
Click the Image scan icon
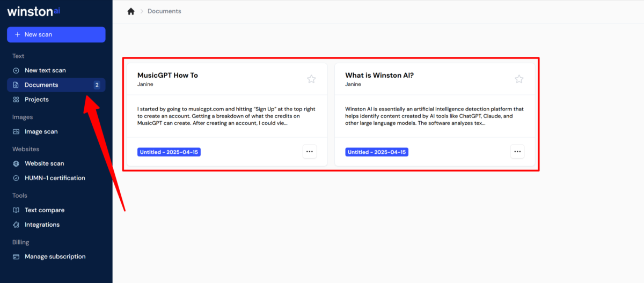pyautogui.click(x=16, y=132)
